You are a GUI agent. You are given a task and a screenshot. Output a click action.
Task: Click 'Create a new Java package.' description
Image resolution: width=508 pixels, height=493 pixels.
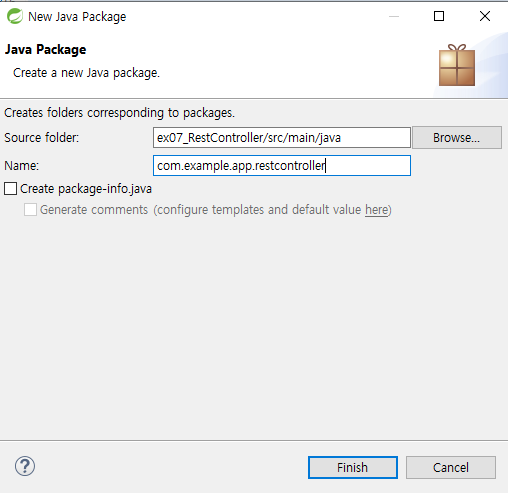(86, 73)
